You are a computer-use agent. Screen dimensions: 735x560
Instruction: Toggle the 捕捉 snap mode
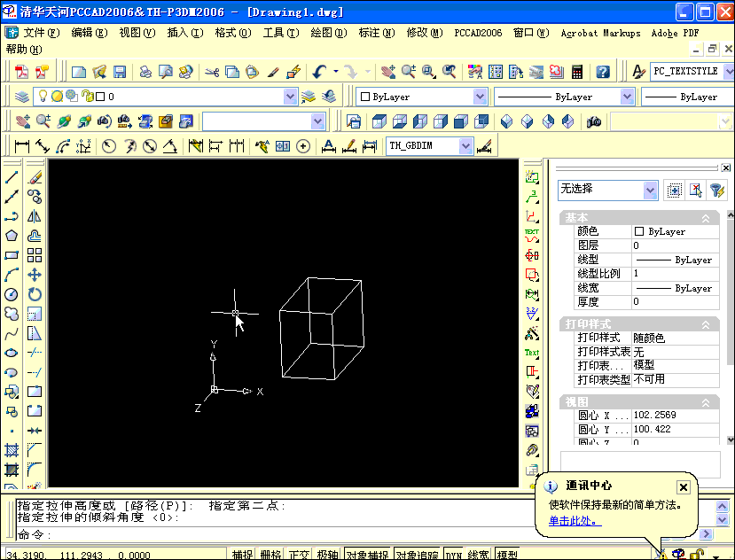[242, 555]
